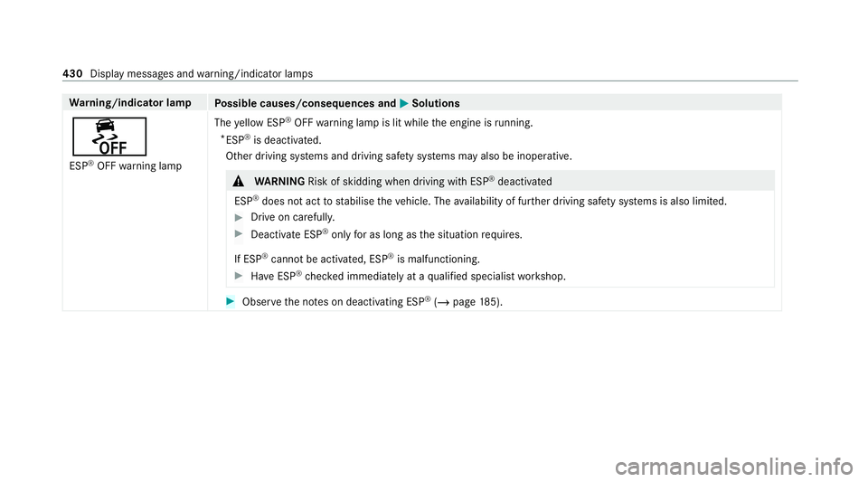Click the arrow bullet before 'Drive on carefully'

pyautogui.click(x=239, y=217)
